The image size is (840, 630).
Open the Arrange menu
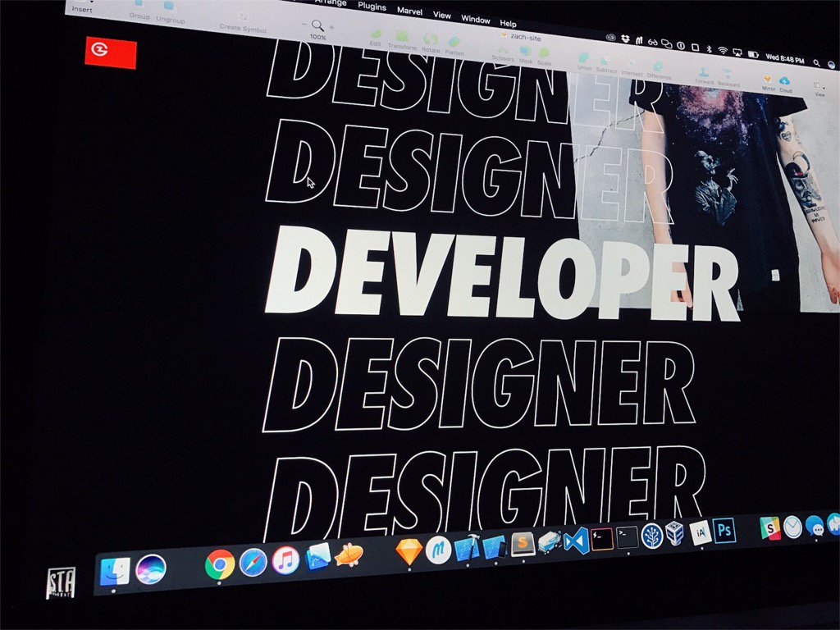pyautogui.click(x=331, y=2)
